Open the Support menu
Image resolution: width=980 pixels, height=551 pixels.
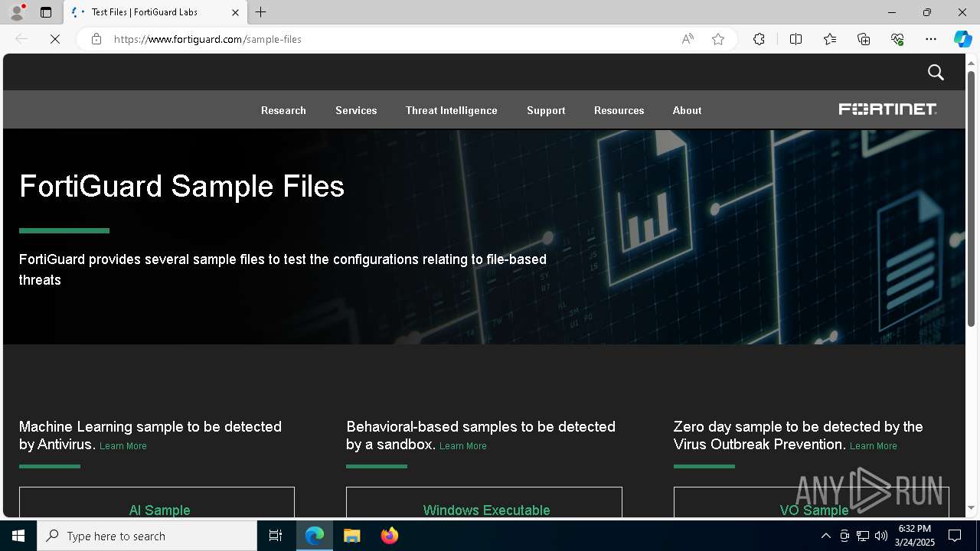[546, 110]
